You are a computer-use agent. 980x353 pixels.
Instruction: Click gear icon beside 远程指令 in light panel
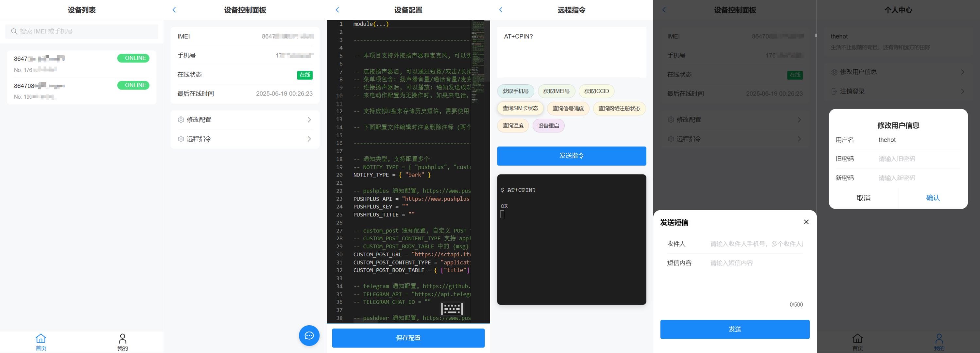(181, 139)
